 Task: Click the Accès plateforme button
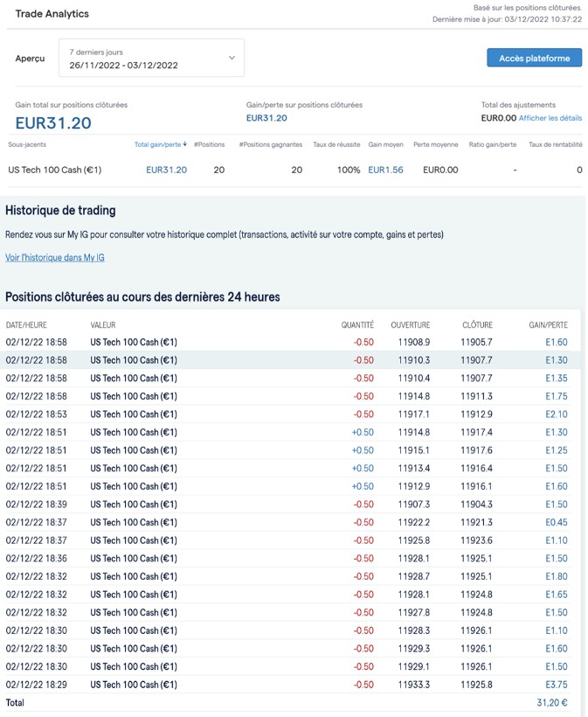pyautogui.click(x=534, y=58)
